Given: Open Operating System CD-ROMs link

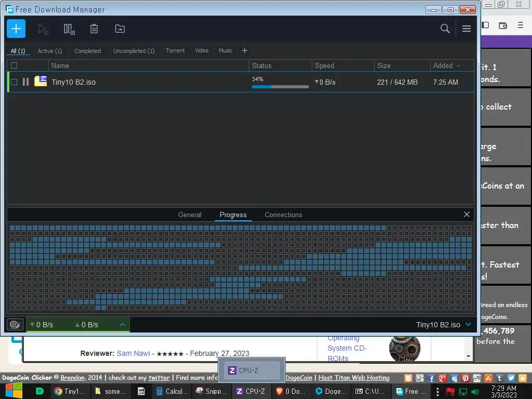Looking at the screenshot, I should click(347, 348).
